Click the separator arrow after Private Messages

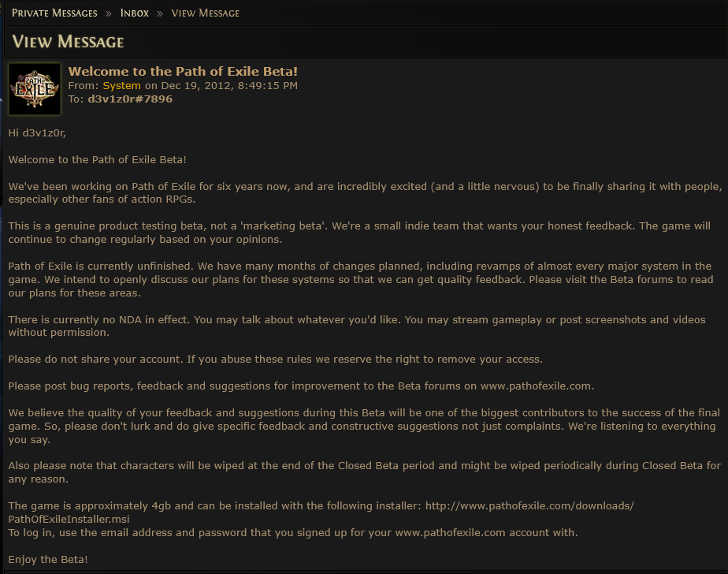click(x=108, y=13)
